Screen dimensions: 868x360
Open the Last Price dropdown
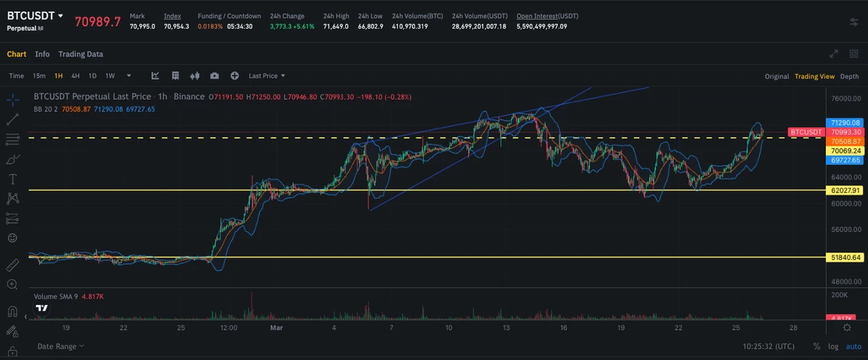267,76
